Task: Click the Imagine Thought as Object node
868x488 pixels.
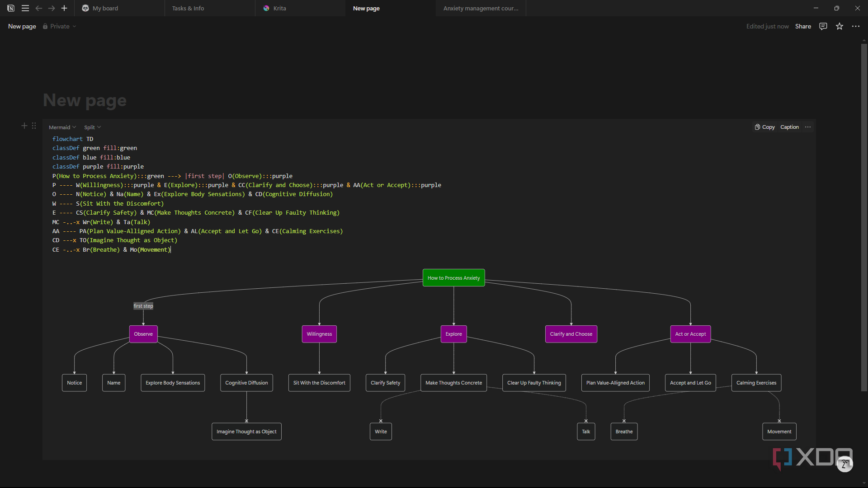Action: (246, 432)
